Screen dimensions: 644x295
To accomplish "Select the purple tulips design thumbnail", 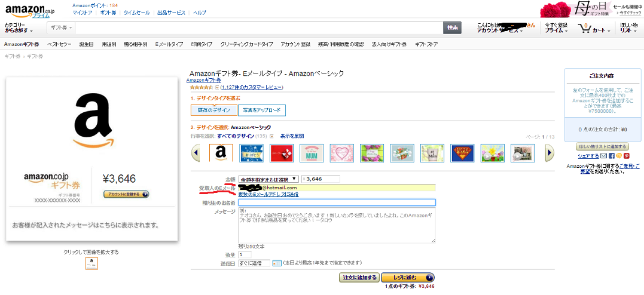I will [372, 153].
